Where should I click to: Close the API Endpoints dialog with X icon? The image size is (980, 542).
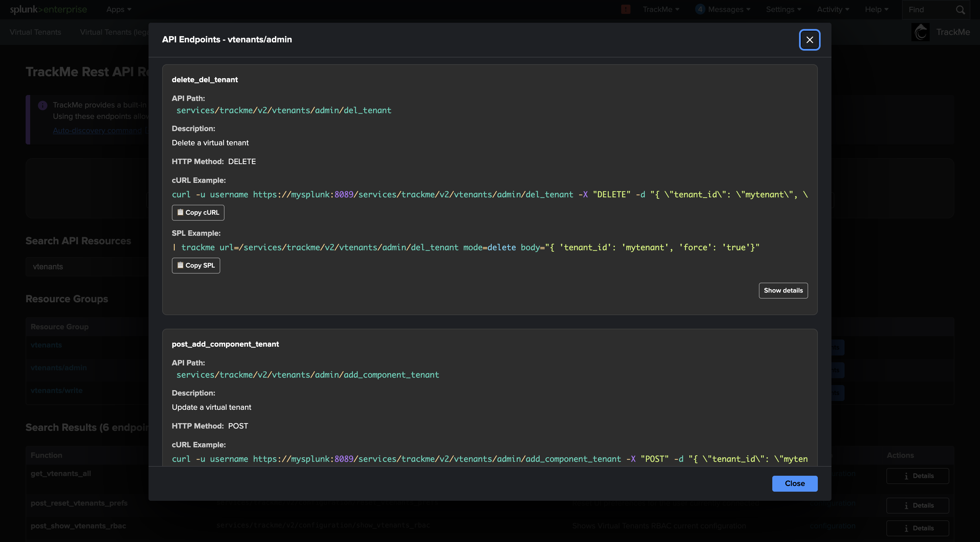click(x=809, y=40)
